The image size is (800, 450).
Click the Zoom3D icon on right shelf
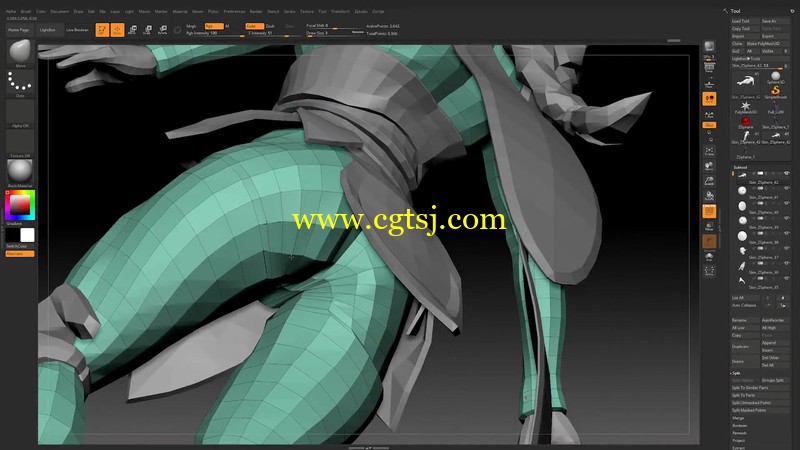coord(709,181)
